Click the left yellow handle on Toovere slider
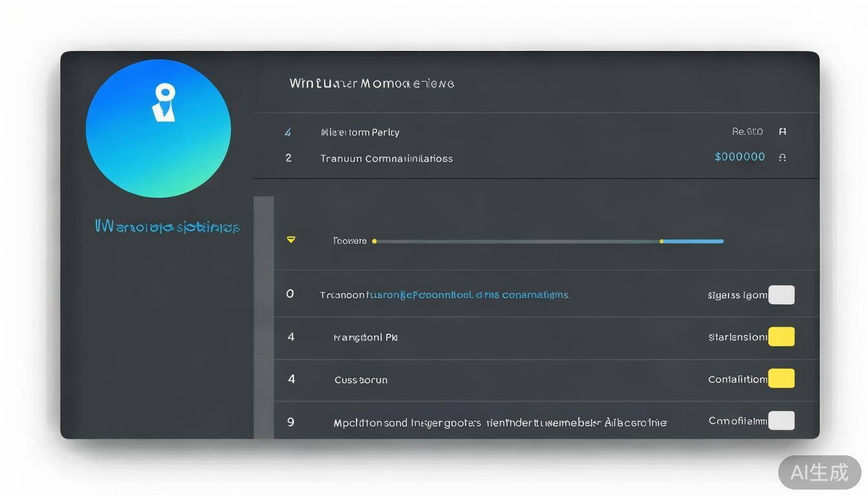868x496 pixels. (374, 242)
